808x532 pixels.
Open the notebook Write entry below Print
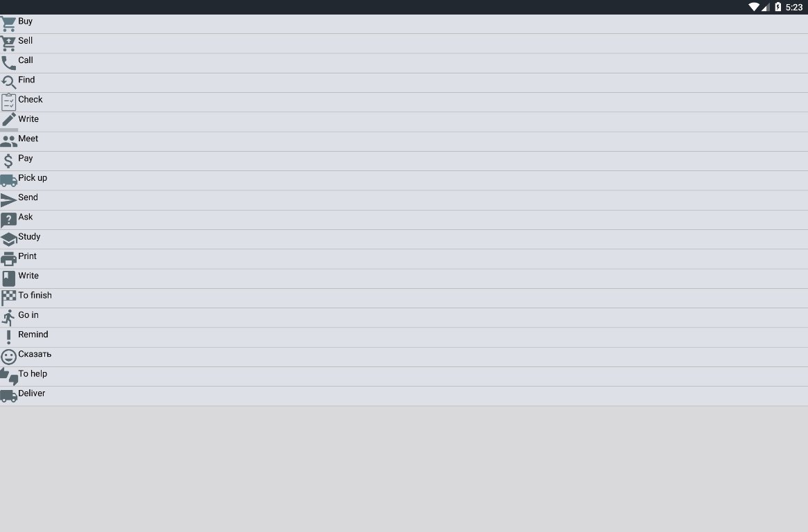[404, 278]
